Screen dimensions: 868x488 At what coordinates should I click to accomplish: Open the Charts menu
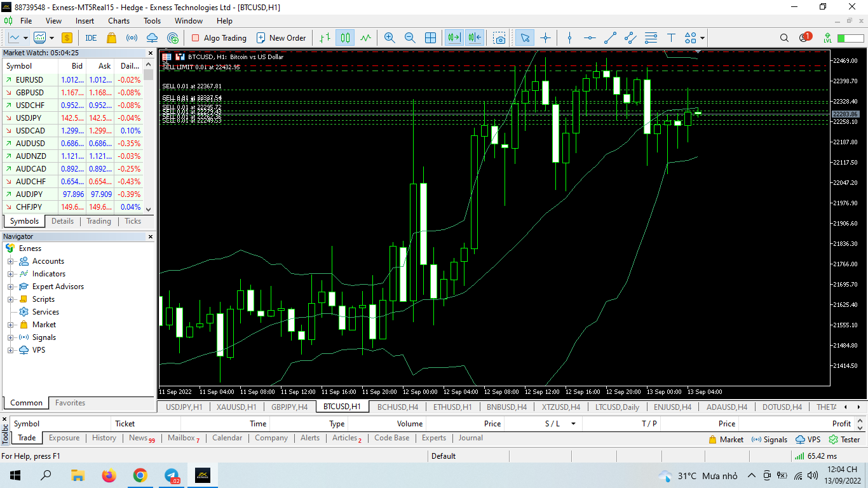[119, 21]
